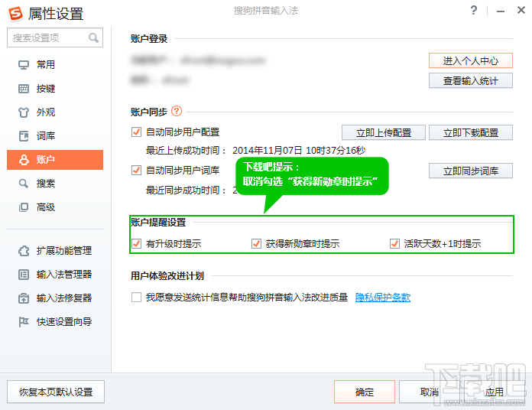
Task: Uncheck 活跃天数+1时提示
Action: tap(394, 244)
